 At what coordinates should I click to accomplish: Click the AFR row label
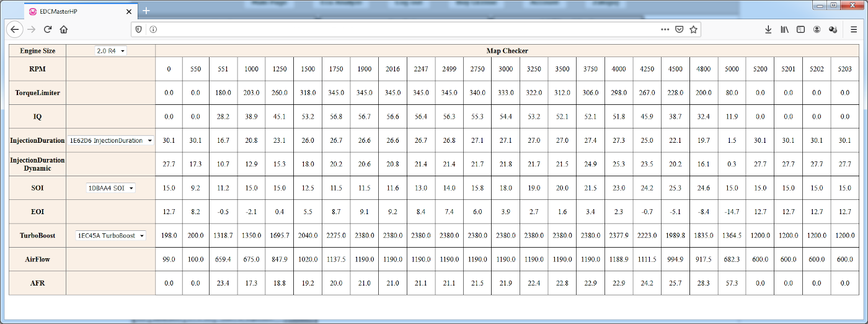coord(38,283)
